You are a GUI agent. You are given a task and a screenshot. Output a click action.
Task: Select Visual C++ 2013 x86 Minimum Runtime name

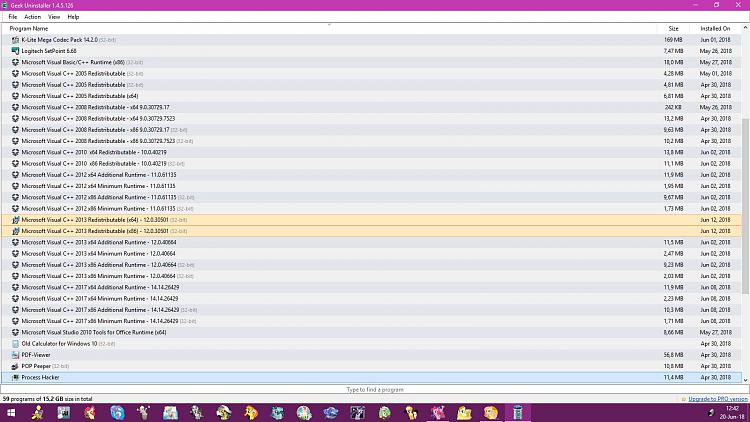pos(98,276)
